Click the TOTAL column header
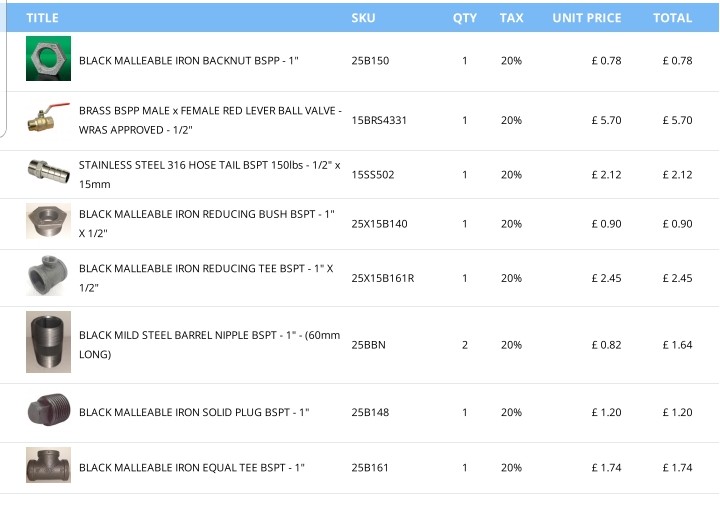The image size is (720, 526). pos(673,18)
